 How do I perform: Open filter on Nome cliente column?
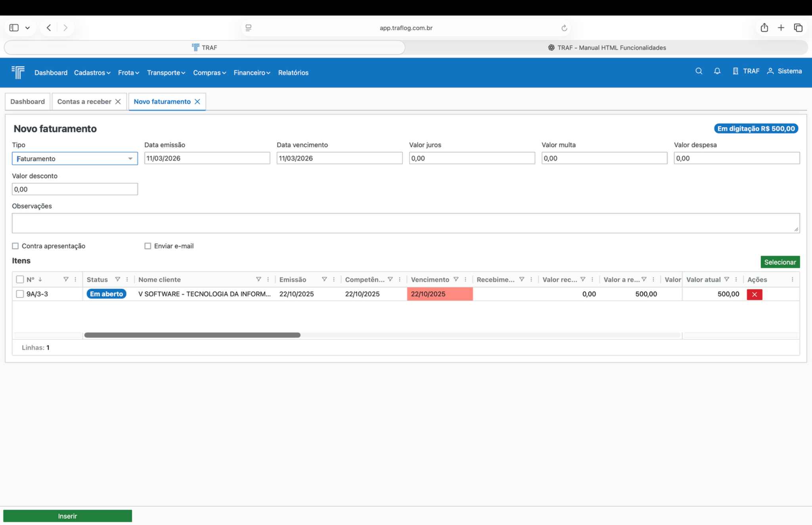259,279
